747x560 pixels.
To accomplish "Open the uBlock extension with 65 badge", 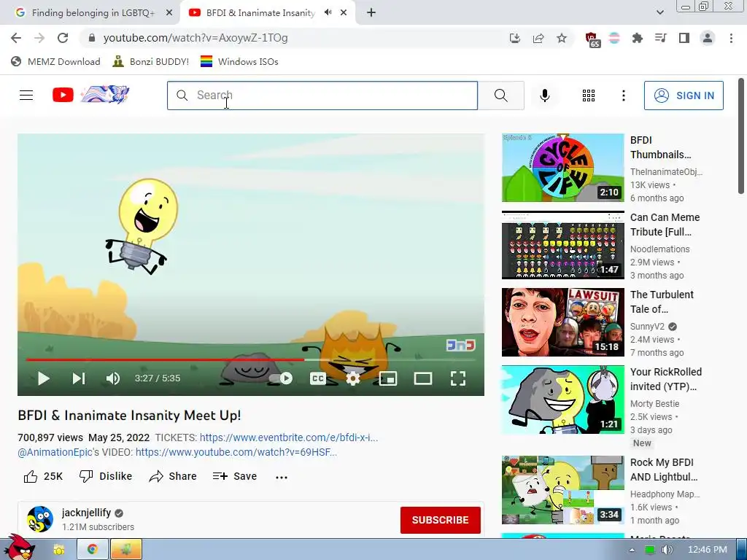I will pyautogui.click(x=592, y=39).
